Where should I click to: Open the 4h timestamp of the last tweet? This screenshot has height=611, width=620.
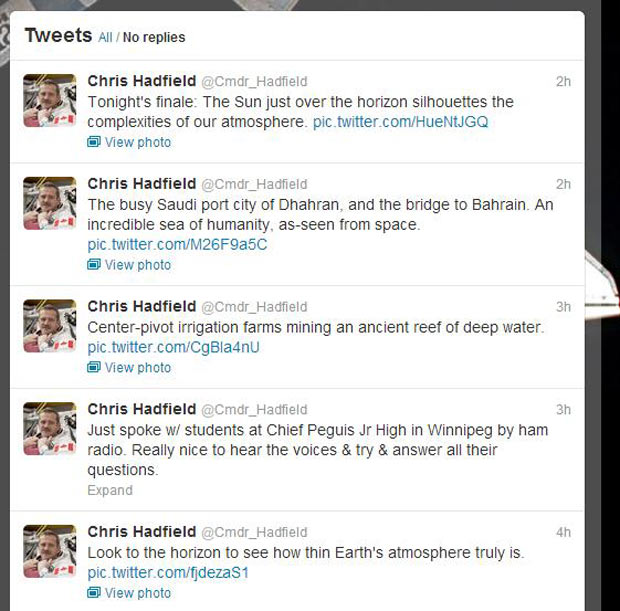563,532
